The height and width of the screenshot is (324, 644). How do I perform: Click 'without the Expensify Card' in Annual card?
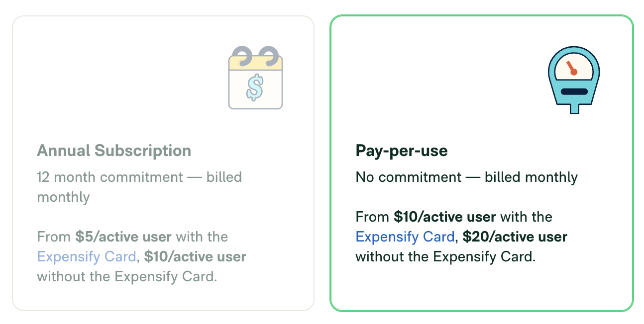point(127,277)
